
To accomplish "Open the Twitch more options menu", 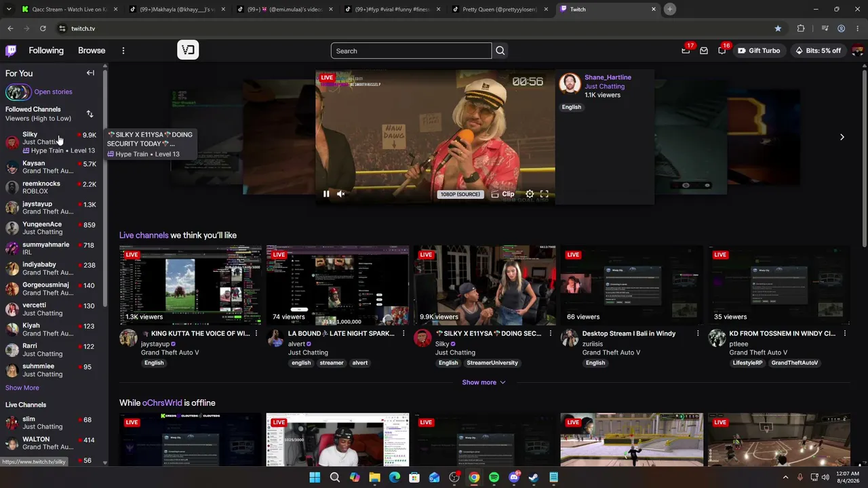I will point(123,51).
